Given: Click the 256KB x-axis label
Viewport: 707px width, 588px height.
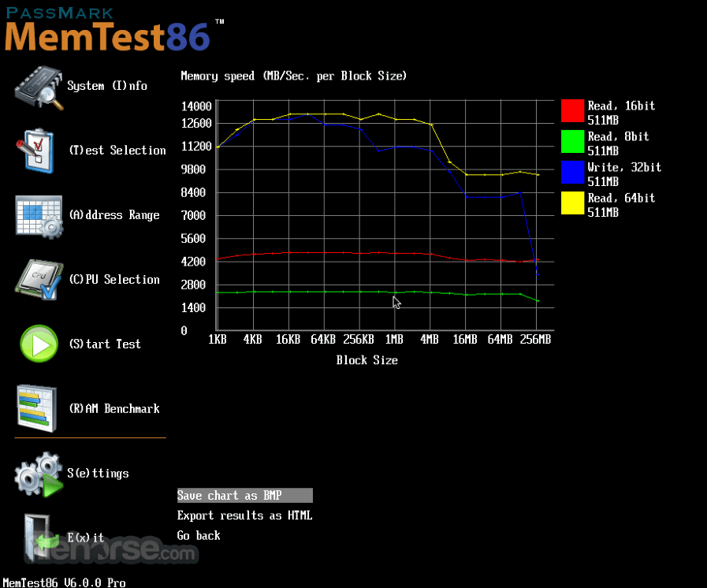Looking at the screenshot, I should point(359,339).
